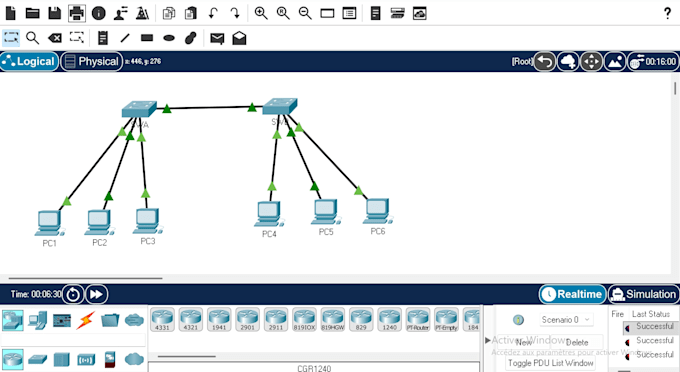Click the New scenario button
680x372 pixels.
click(523, 343)
